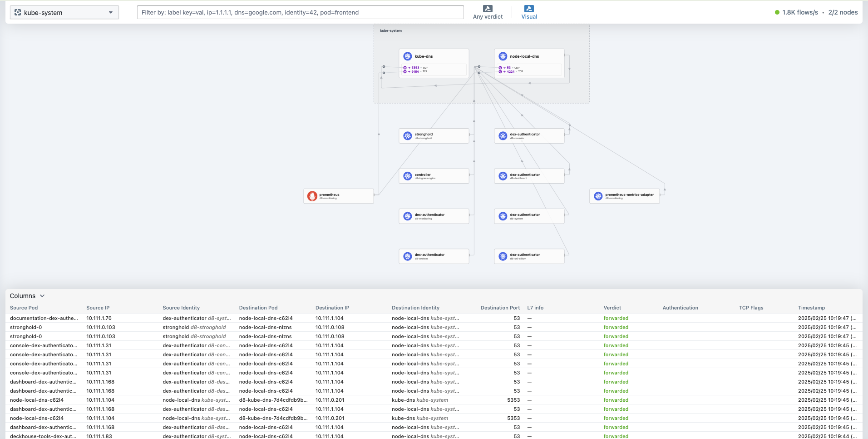Select the first stronghold-0 flow row
Screen dimensions: 868x439
click(x=26, y=327)
